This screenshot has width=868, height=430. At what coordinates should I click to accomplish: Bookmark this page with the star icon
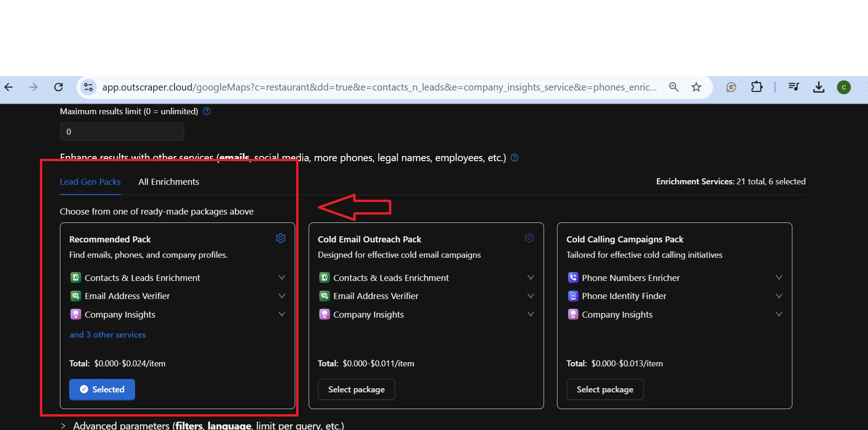pos(696,87)
